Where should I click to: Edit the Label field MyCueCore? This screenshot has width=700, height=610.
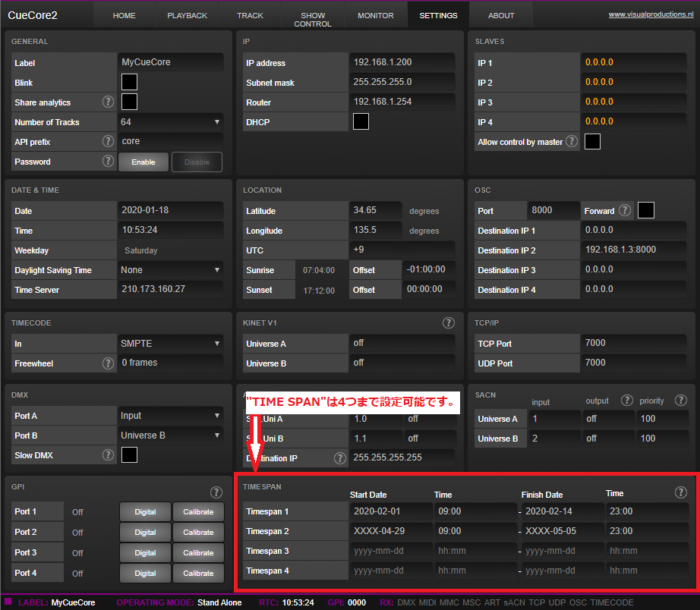coord(171,62)
